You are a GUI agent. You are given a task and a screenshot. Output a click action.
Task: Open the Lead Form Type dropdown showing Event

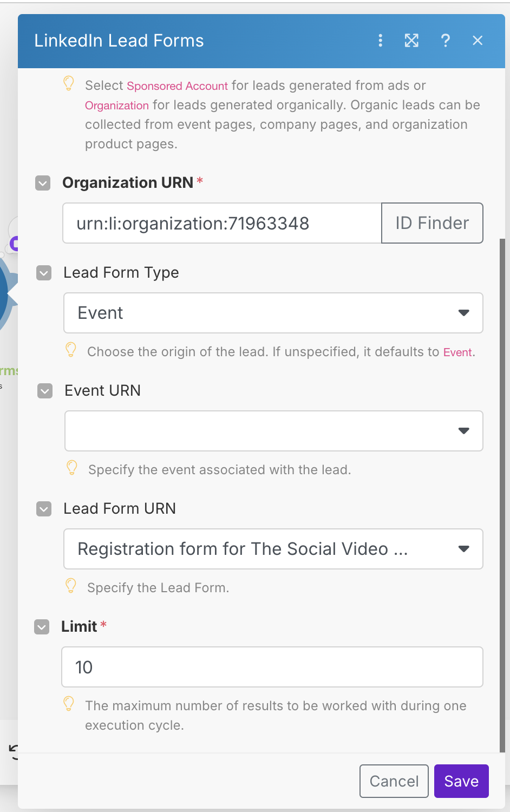click(x=273, y=313)
